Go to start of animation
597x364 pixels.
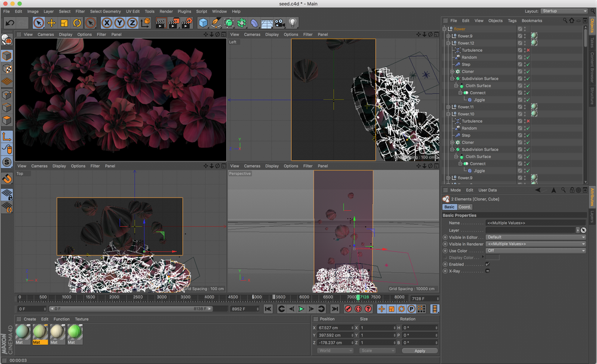coord(268,309)
